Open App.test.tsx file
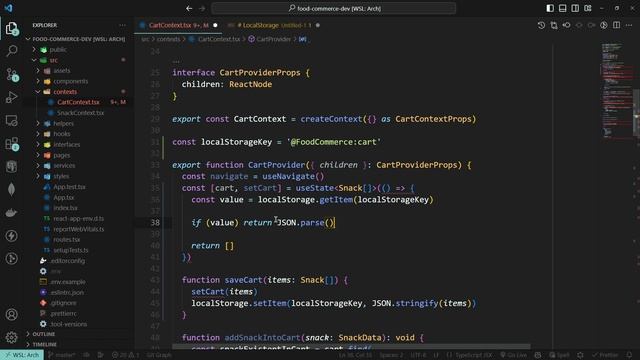640x360 pixels. click(x=69, y=187)
